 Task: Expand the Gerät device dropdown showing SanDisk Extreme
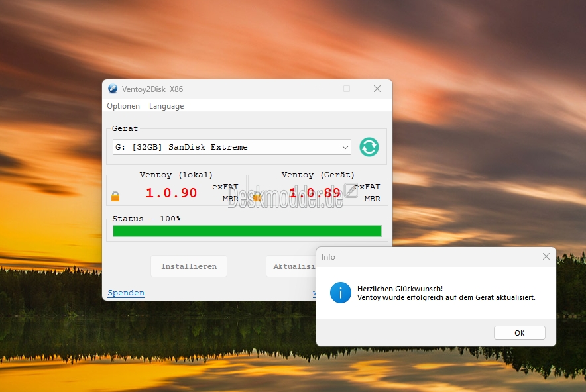(x=232, y=147)
